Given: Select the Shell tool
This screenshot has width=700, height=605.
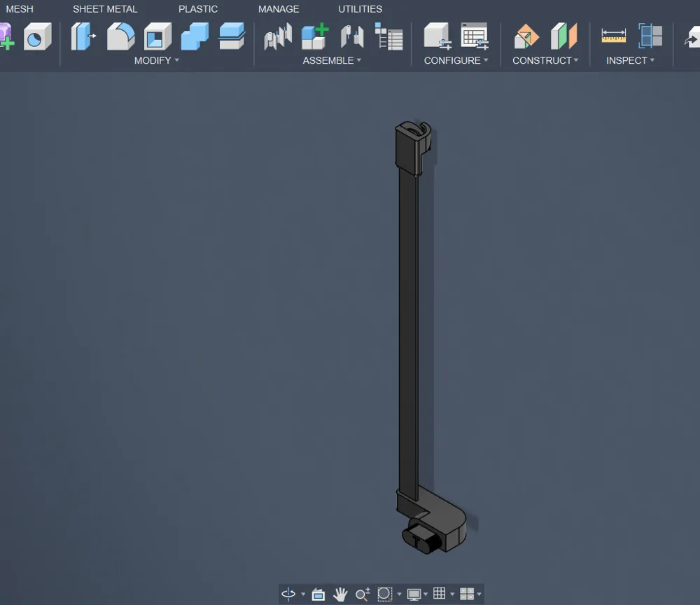Looking at the screenshot, I should point(157,36).
